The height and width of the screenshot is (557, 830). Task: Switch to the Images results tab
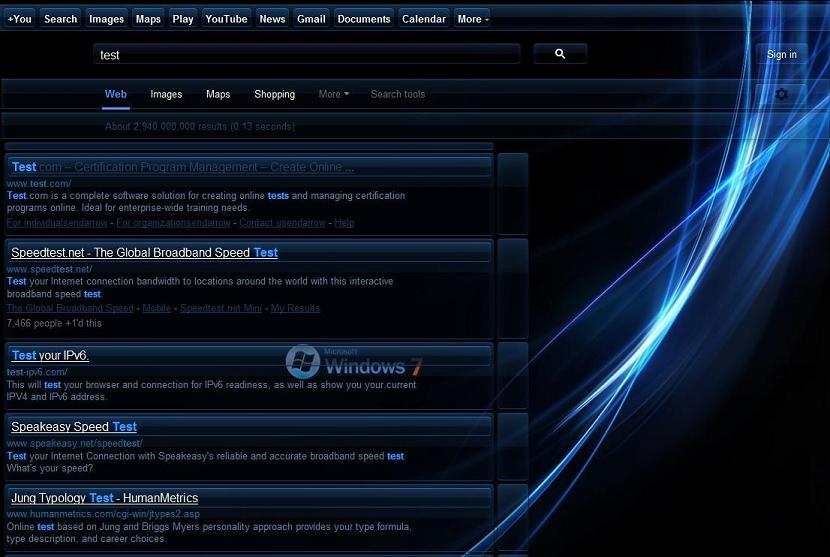click(166, 94)
